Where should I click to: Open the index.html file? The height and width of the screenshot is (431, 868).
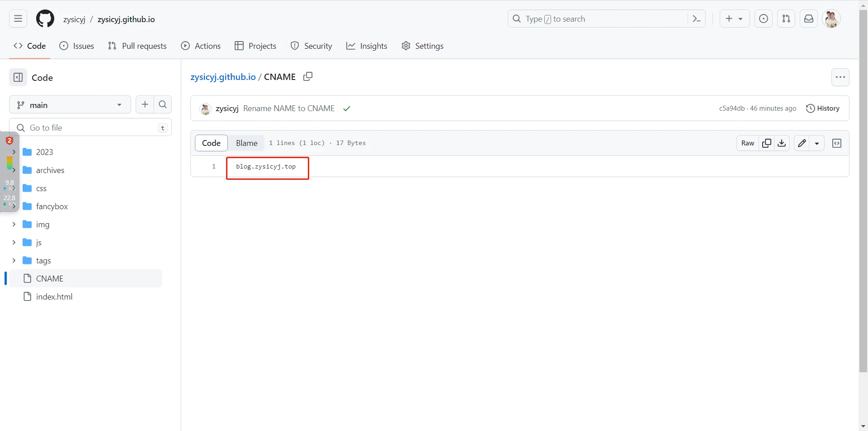(54, 297)
